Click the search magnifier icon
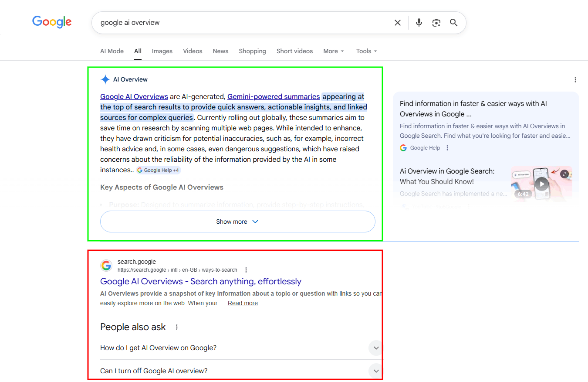This screenshot has height=382, width=588. (453, 22)
